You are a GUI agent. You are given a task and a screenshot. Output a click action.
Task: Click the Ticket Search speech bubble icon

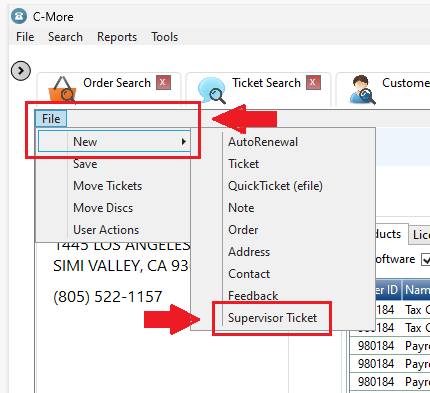click(212, 90)
